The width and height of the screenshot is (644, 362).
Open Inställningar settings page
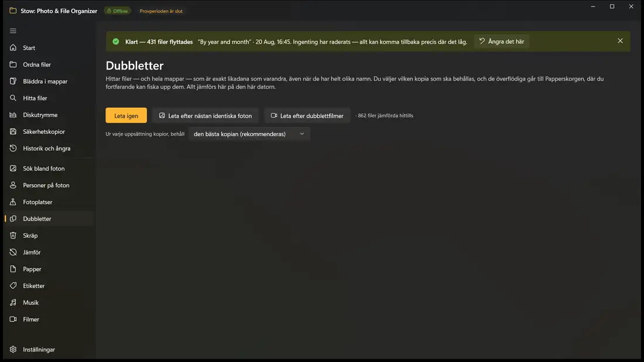pyautogui.click(x=49, y=349)
